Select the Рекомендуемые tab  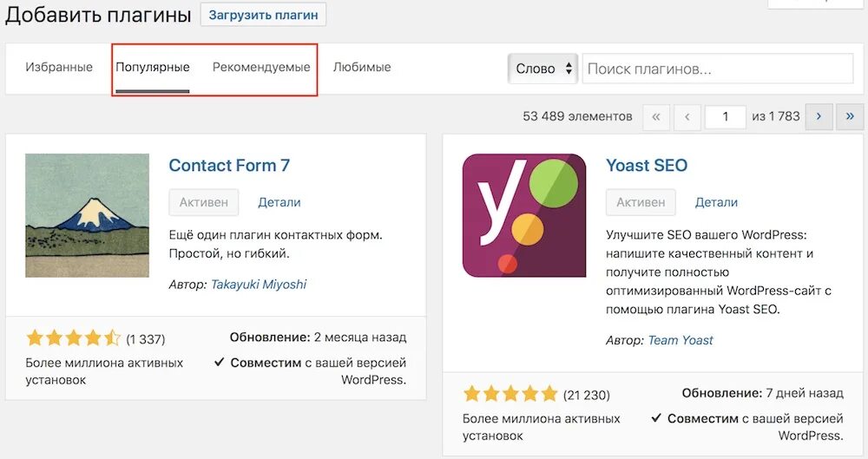click(x=261, y=67)
